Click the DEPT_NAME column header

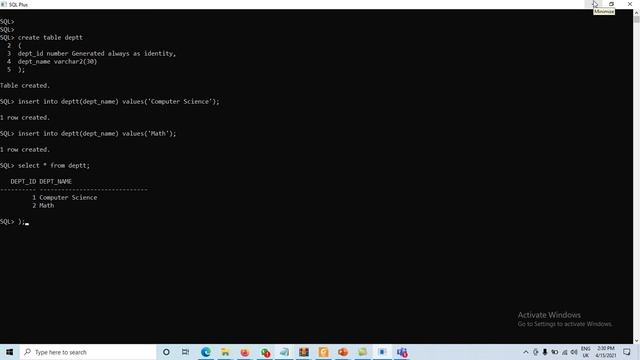tap(56, 181)
